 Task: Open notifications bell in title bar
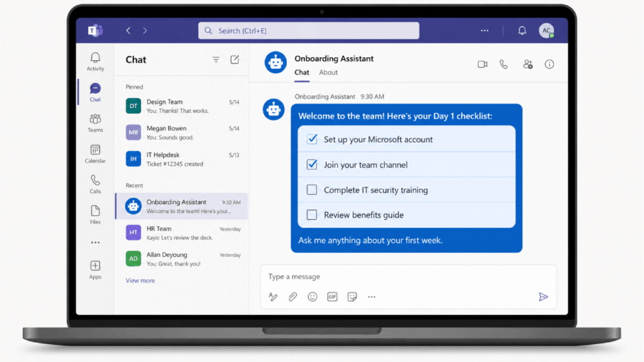click(522, 30)
